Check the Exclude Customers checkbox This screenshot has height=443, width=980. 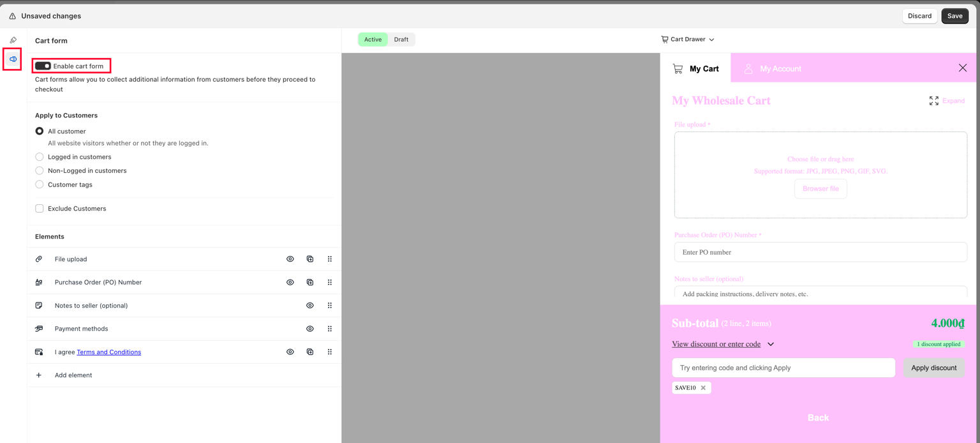pyautogui.click(x=40, y=209)
